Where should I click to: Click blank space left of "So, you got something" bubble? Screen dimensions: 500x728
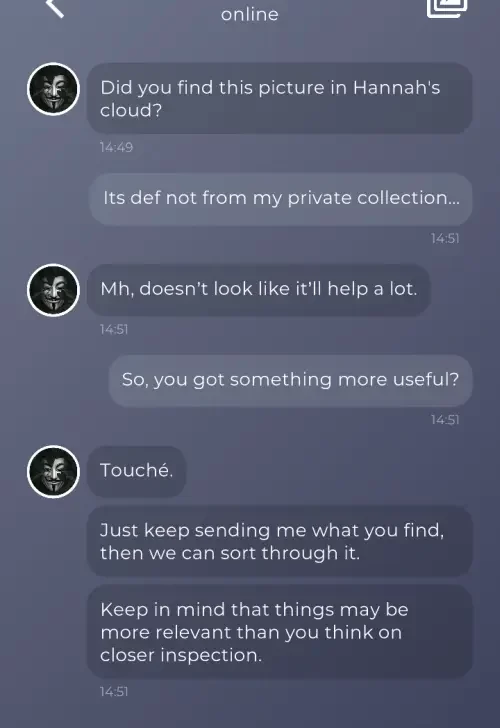53,381
